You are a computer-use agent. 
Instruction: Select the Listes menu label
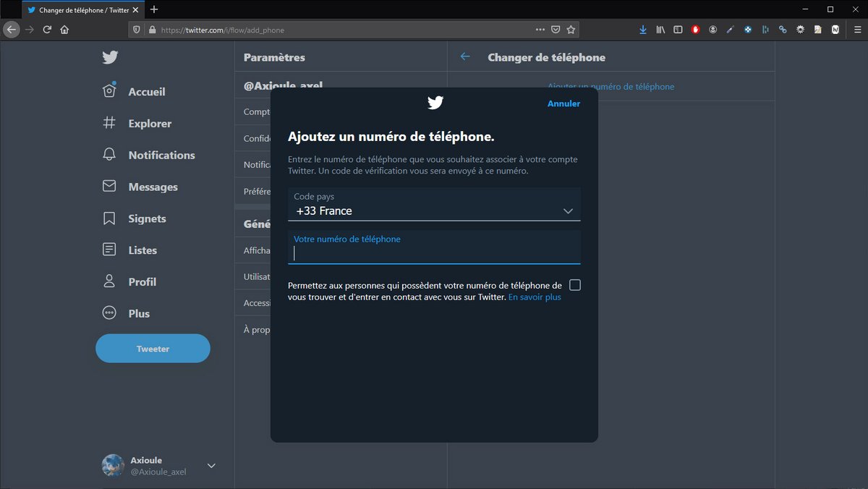(142, 250)
